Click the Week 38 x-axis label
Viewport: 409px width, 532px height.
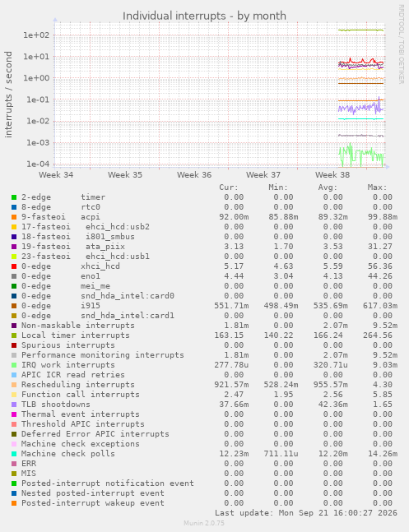[332, 175]
